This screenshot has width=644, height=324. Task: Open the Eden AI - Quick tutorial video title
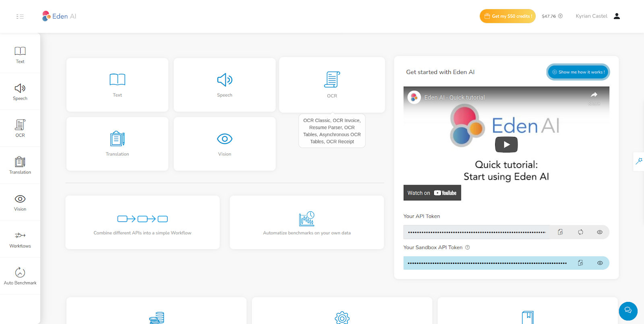click(x=454, y=97)
